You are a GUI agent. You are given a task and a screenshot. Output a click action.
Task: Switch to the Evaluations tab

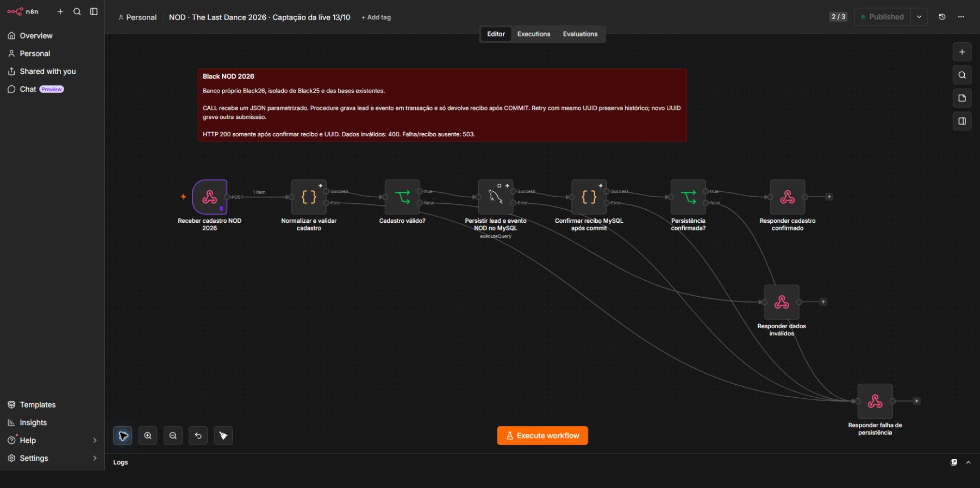580,34
